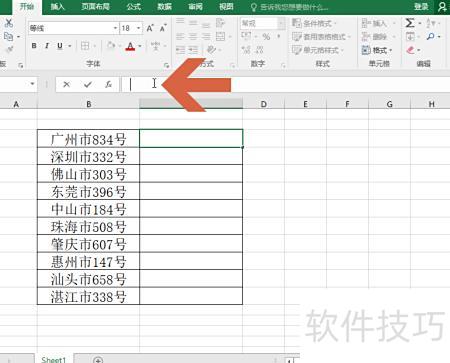Click the Accounting Number Format icon
Image resolution: width=450 pixels, height=363 pixels.
(x=246, y=36)
